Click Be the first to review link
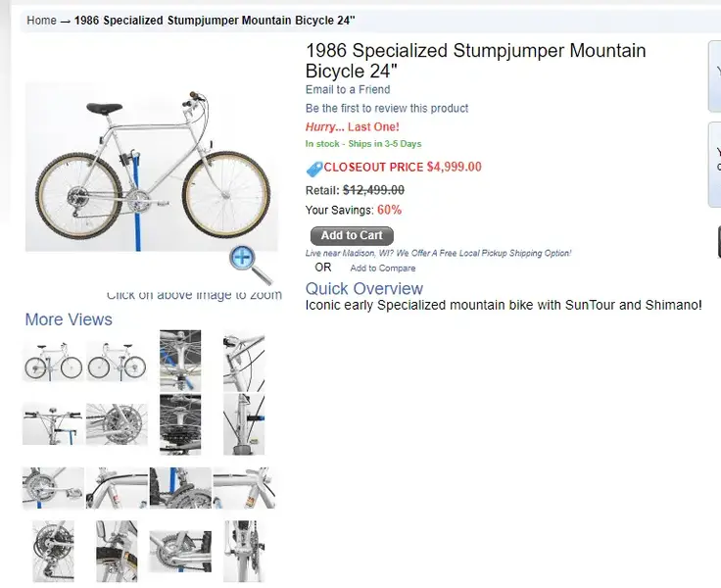Viewport: 721px width, 588px height. coord(387,108)
